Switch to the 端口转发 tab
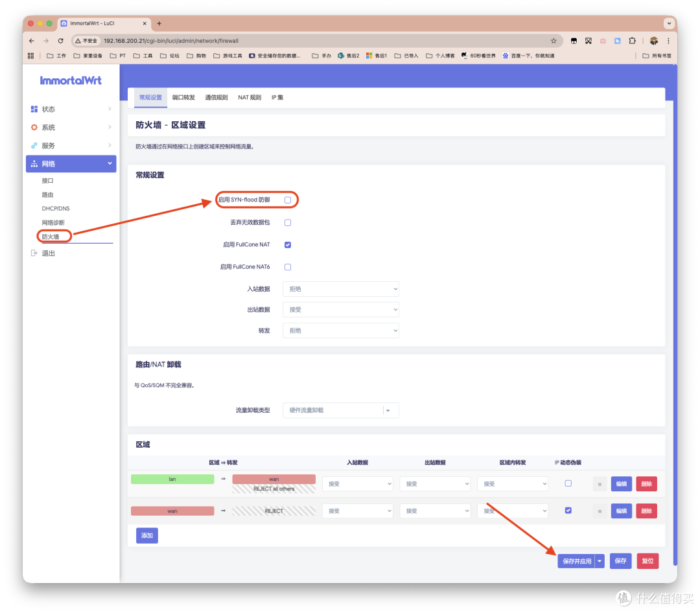Image resolution: width=700 pixels, height=613 pixels. point(183,97)
